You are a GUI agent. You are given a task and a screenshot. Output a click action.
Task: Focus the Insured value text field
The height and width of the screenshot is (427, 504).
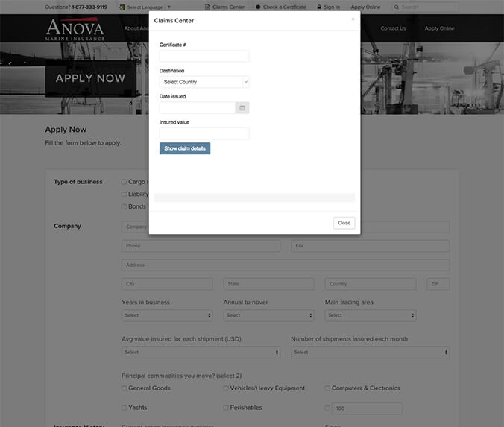[204, 133]
